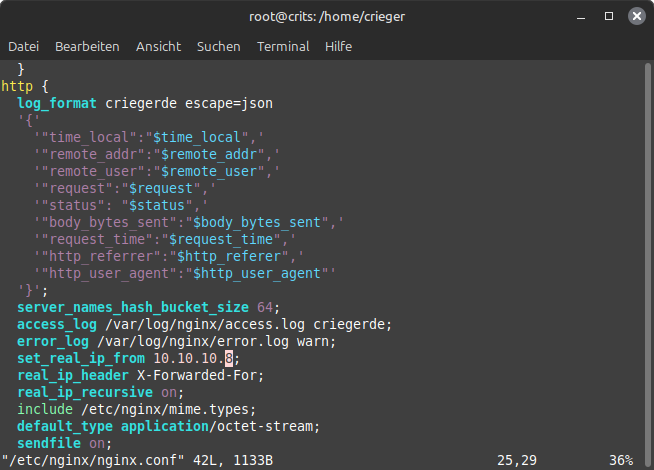Click the 'default_type' directive
Viewport: 654px width, 470px height.
[x=65, y=427]
